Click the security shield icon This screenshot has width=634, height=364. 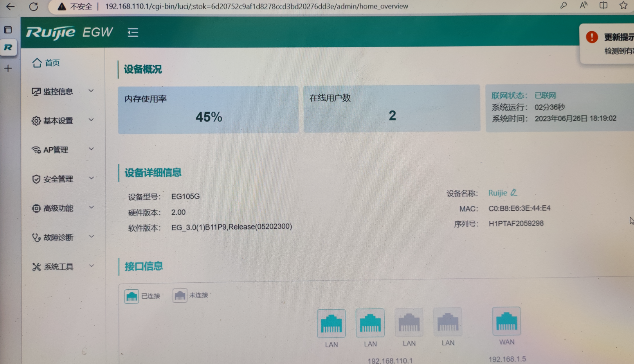36,179
